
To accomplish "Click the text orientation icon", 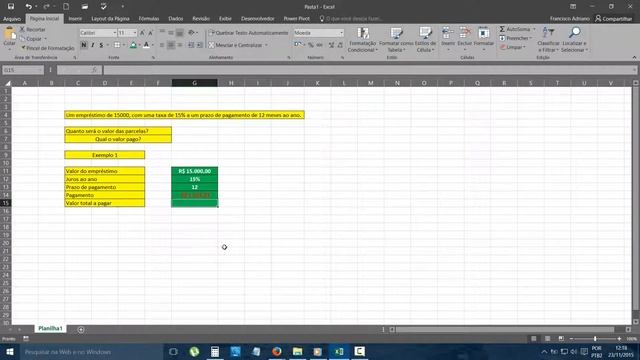I will 191,33.
